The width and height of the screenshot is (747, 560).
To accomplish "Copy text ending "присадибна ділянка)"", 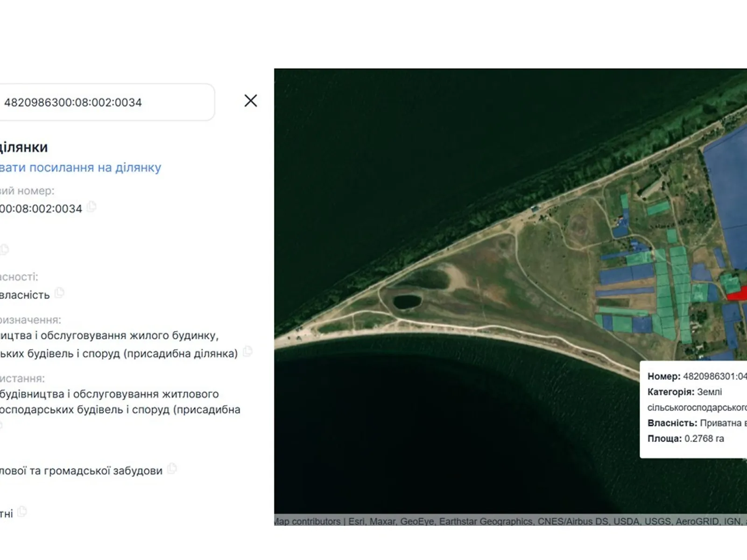I will coord(247,351).
